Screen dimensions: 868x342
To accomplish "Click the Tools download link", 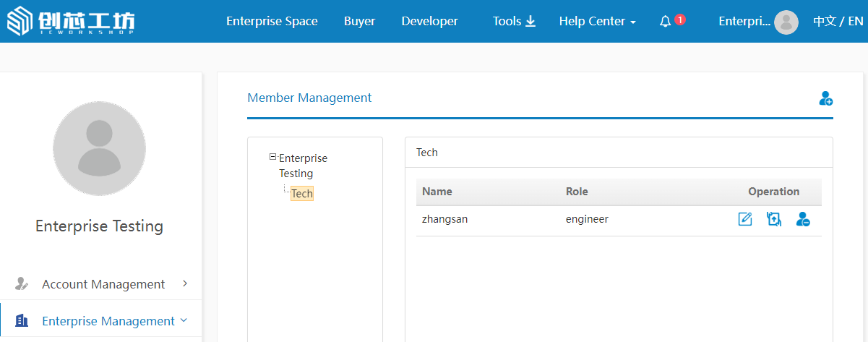I will tap(514, 22).
